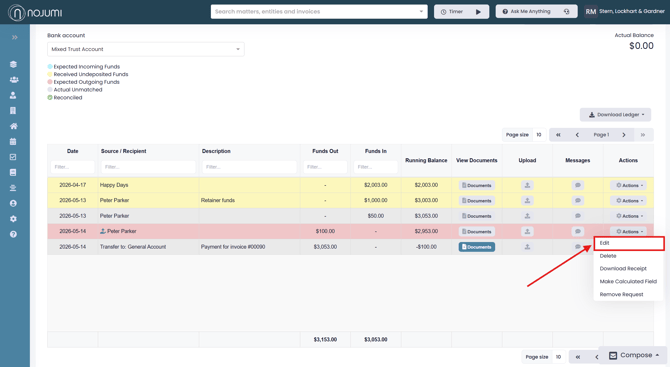The image size is (670, 367).
Task: Open Ask Me Anything assistant
Action: [x=536, y=12]
